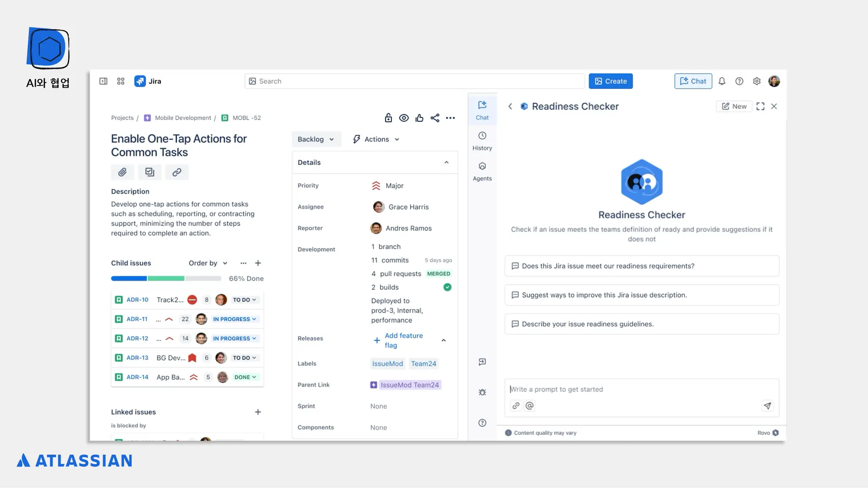
Task: Open the Agents panel in the sidebar
Action: click(482, 171)
